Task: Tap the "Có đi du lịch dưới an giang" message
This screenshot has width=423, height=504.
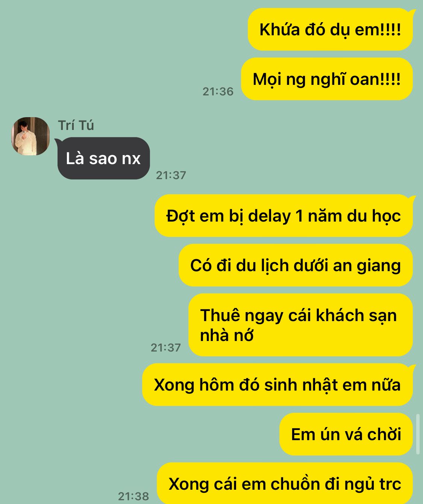Action: tap(296, 265)
